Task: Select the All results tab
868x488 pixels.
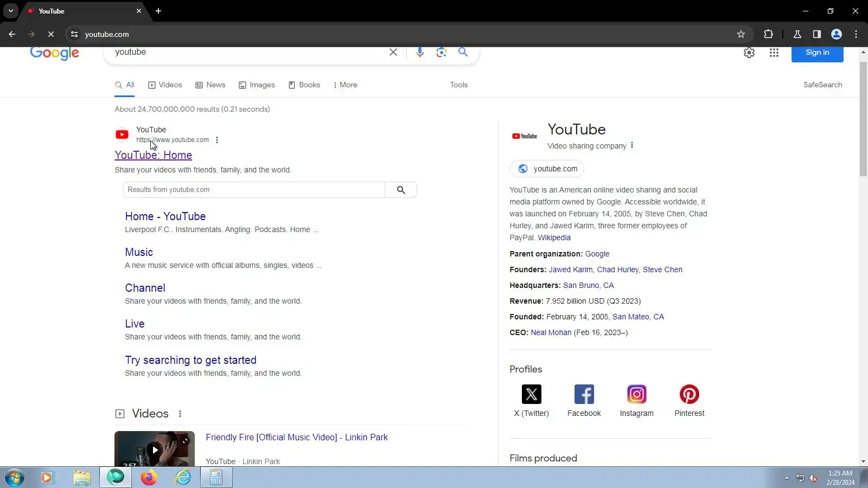Action: pyautogui.click(x=125, y=85)
